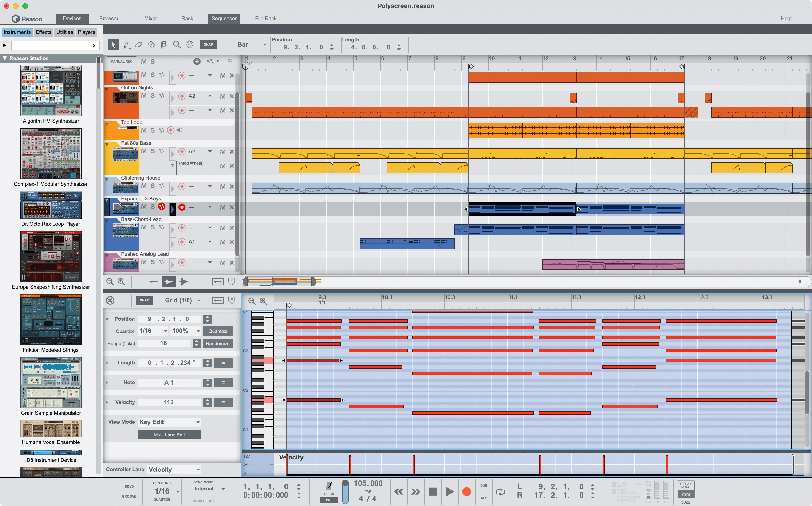Enable loop mode in the transport
812x506 pixels.
click(501, 492)
